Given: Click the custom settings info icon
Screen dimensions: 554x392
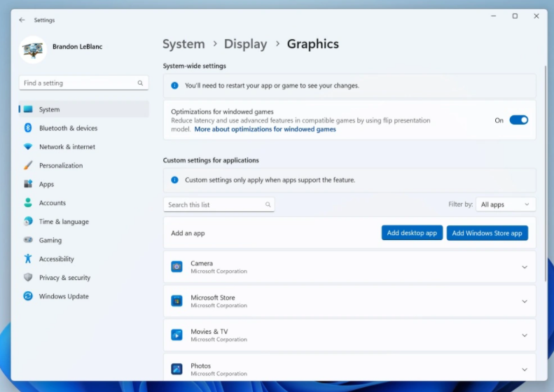Looking at the screenshot, I should 174,180.
